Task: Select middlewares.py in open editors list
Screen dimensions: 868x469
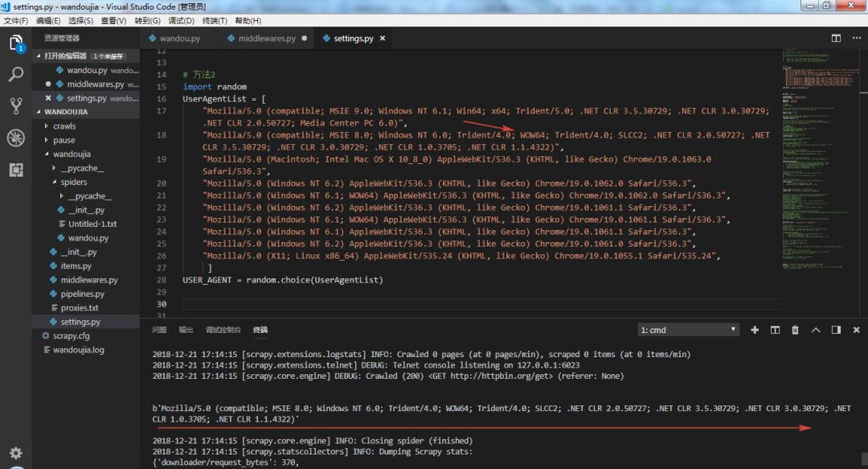Action: (86, 84)
